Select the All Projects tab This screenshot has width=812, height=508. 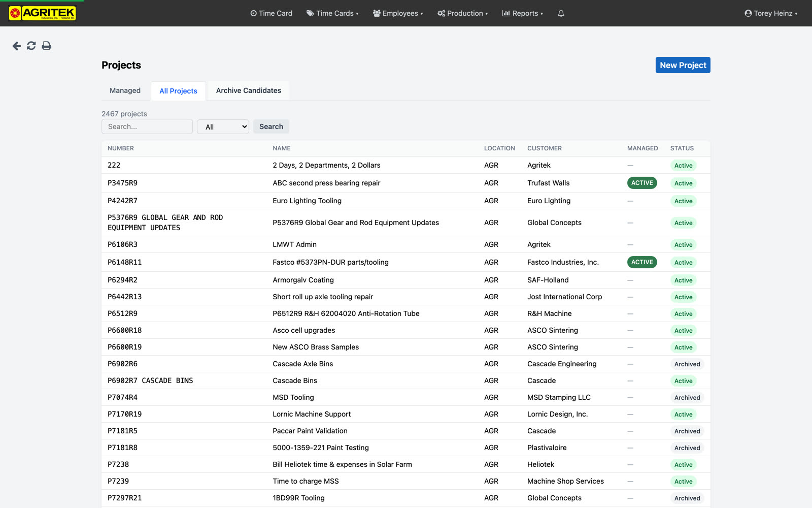(x=178, y=91)
